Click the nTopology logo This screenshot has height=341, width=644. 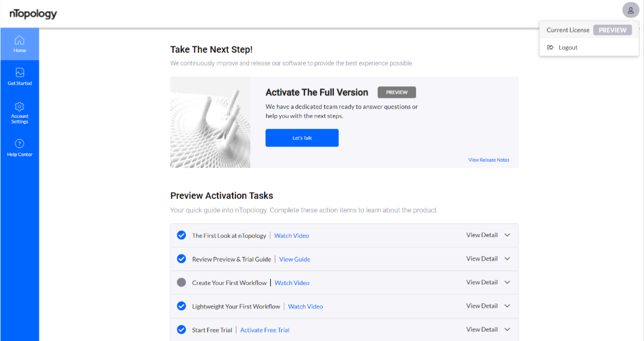coord(33,14)
